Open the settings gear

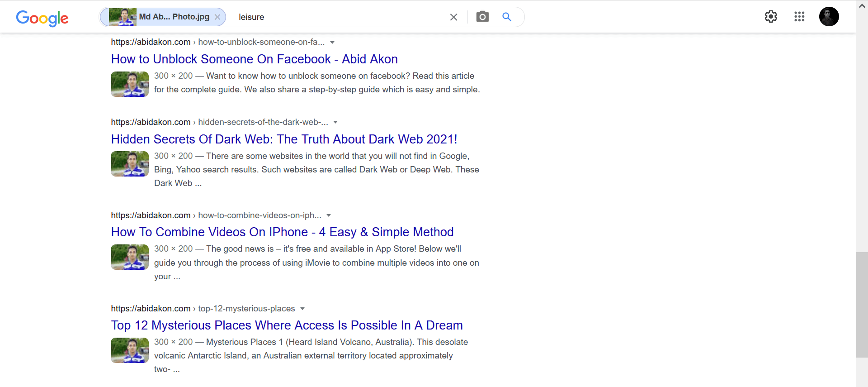pyautogui.click(x=771, y=17)
